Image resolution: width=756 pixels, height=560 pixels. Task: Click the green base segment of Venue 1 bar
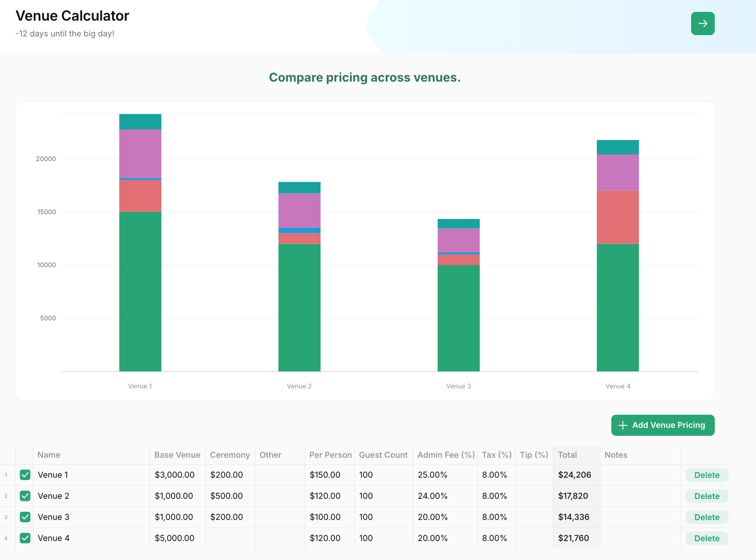coord(140,292)
